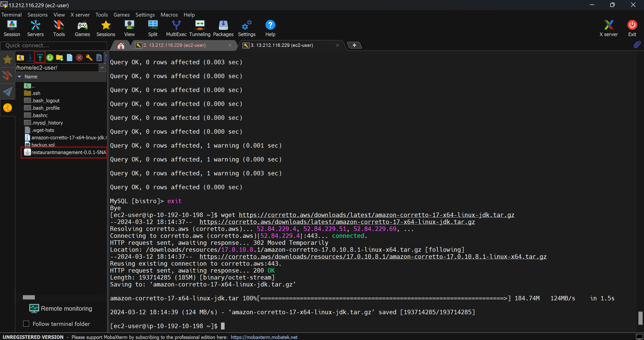The width and height of the screenshot is (644, 340).
Task: Click the View toolbar icon
Action: pyautogui.click(x=129, y=28)
